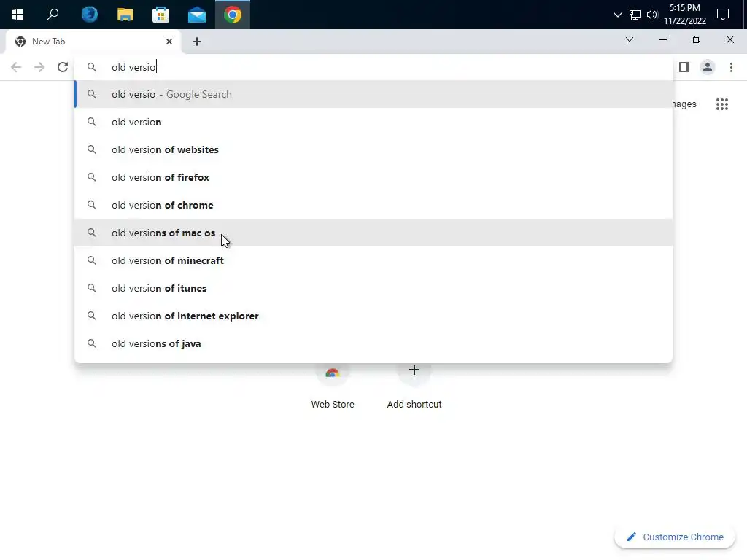Open the volume control tray icon
The height and width of the screenshot is (560, 747).
click(x=652, y=15)
